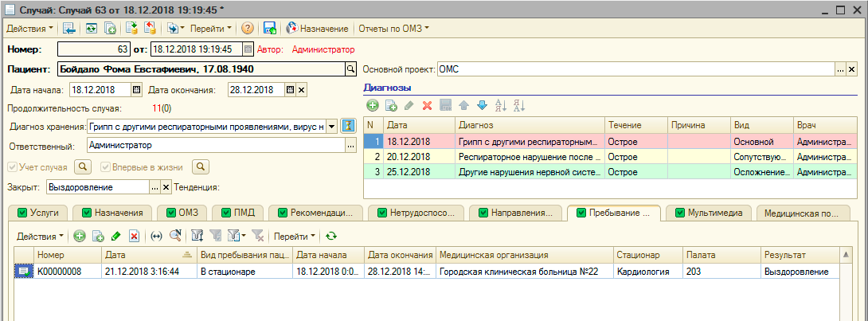This screenshot has height=321, width=868.
Task: Open the top Действия dropdown menu
Action: 30,28
